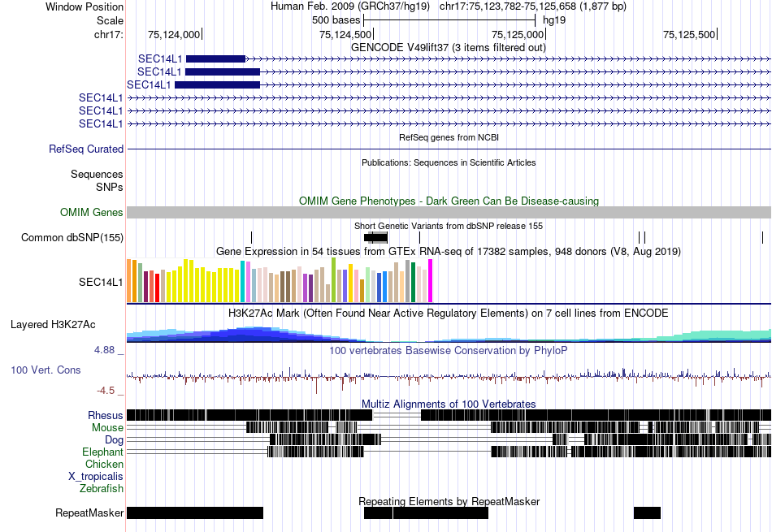Screen dimensions: 772x532
Task: Open H3K27Ac Mark track title
Action: (x=449, y=314)
